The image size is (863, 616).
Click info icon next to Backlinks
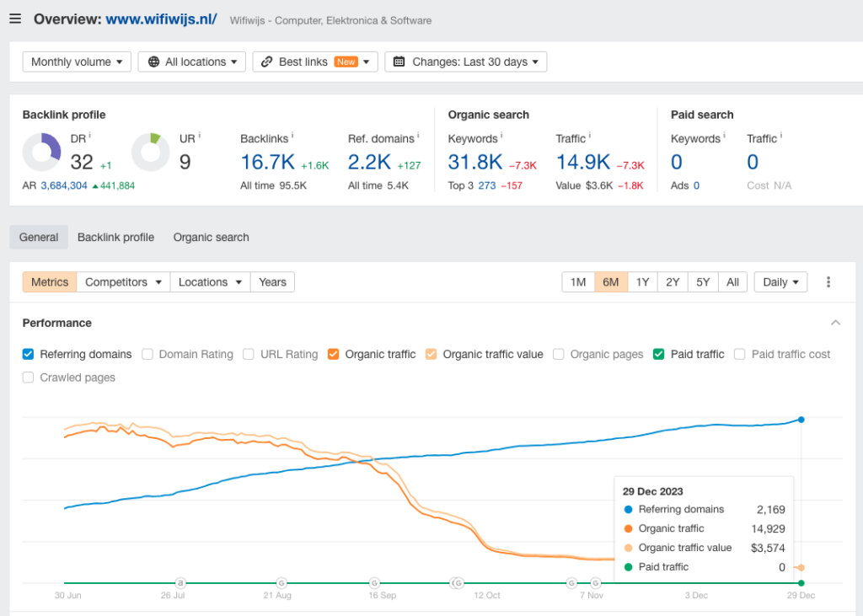pos(292,137)
